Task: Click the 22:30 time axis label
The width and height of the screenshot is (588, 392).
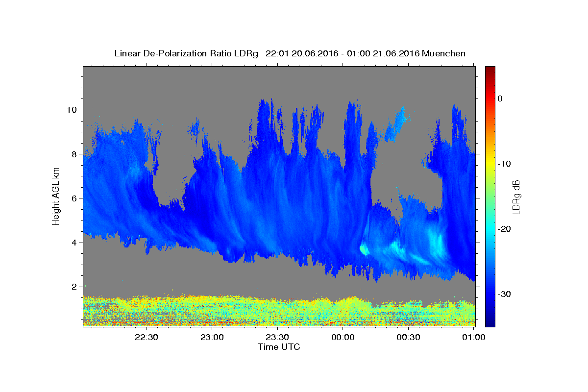Action: (x=147, y=337)
